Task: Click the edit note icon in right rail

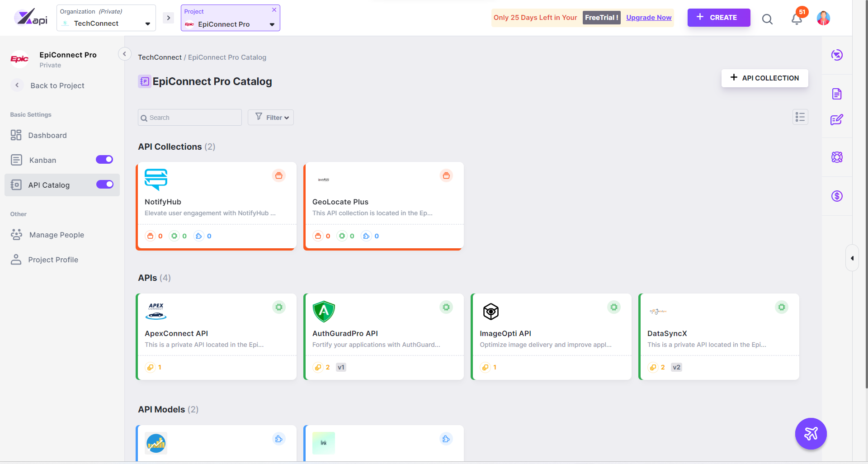Action: click(837, 119)
